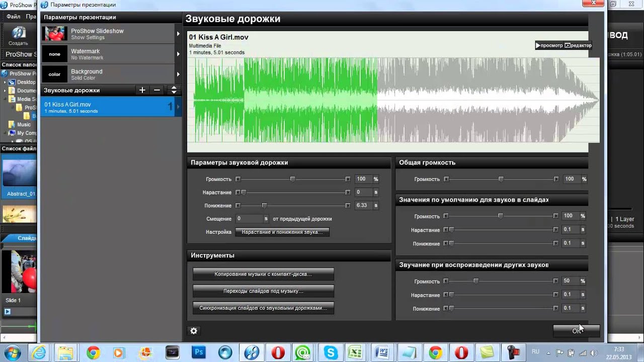Image resolution: width=644 pixels, height=362 pixels.
Task: Click Переходы слайдов под музыку button
Action: coord(263,291)
